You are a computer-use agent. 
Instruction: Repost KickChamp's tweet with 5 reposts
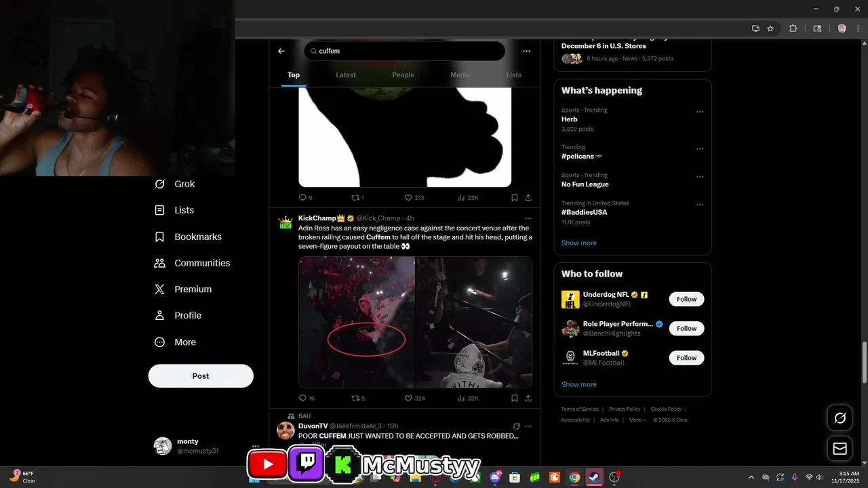357,398
